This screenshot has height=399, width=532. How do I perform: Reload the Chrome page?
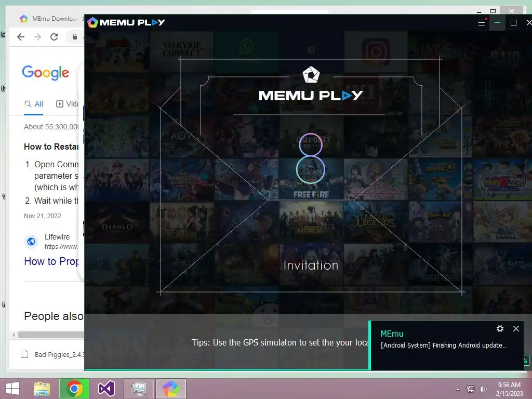(x=54, y=37)
